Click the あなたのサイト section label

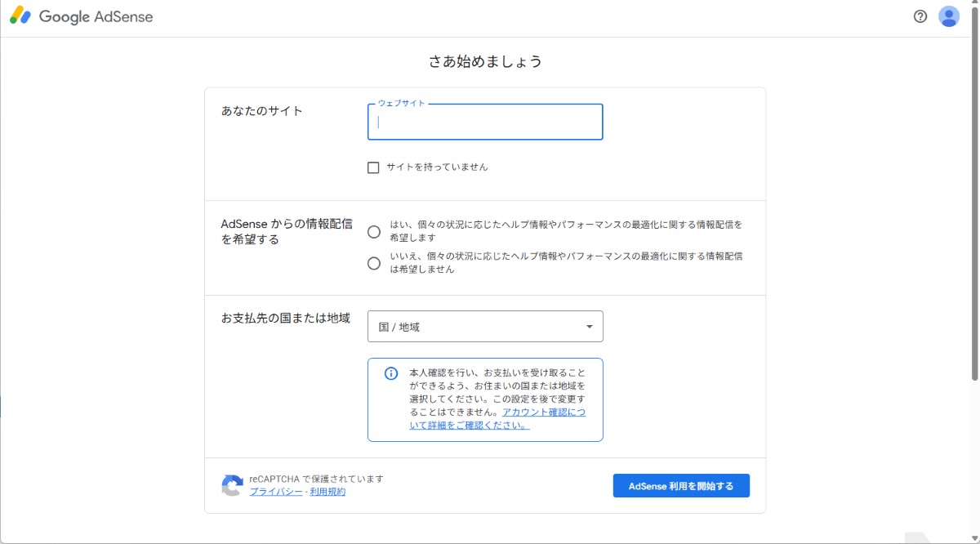(x=262, y=111)
